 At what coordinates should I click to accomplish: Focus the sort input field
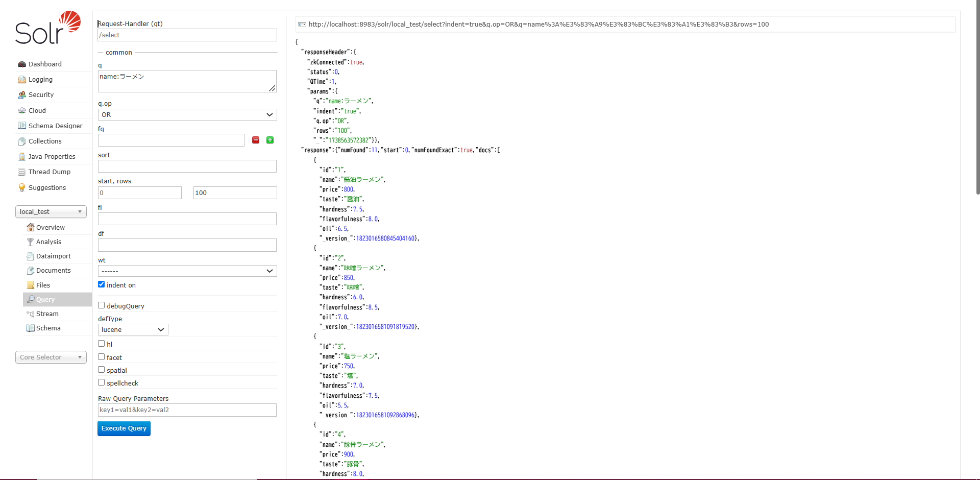[187, 166]
